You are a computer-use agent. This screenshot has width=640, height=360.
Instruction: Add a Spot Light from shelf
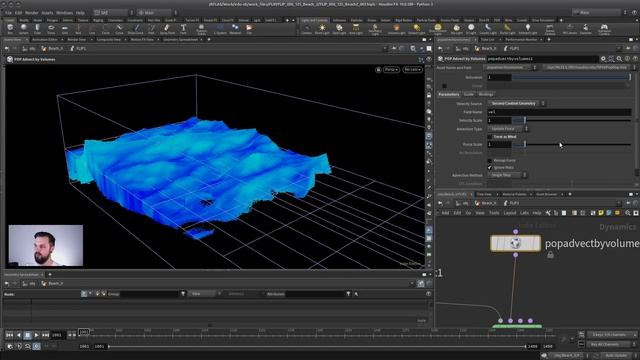point(339,29)
